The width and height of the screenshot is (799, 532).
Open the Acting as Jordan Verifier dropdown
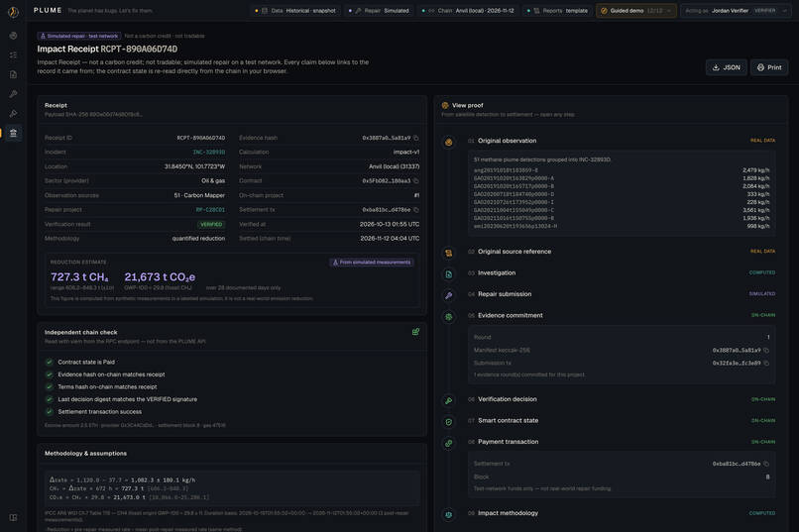coord(737,11)
